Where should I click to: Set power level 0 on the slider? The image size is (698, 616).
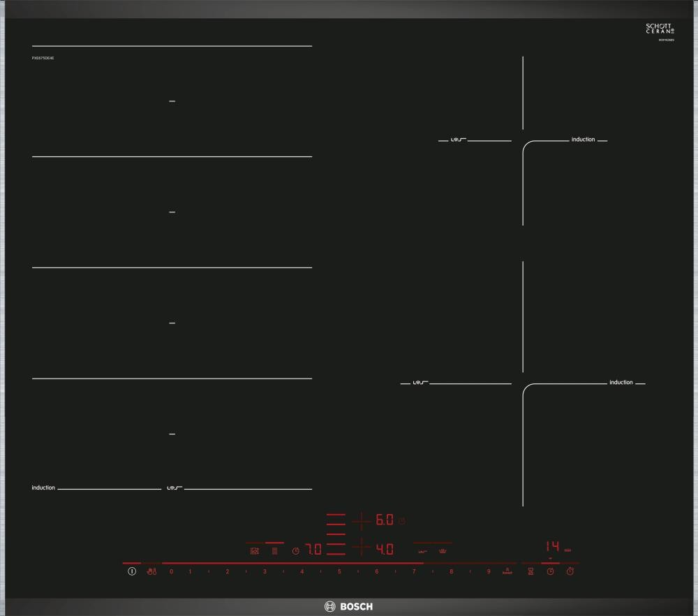[x=171, y=571]
